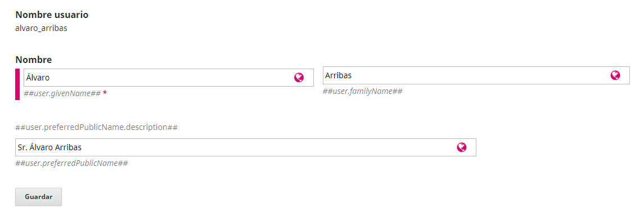Open globe icon in Sr. Álvaro Arribas field
The height and width of the screenshot is (216, 644).
pos(462,147)
